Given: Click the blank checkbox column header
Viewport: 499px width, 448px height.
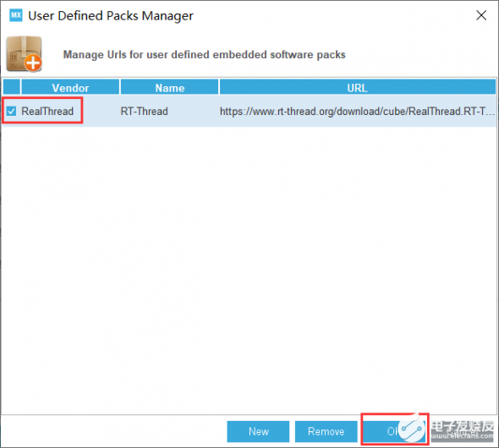Looking at the screenshot, I should coord(12,87).
